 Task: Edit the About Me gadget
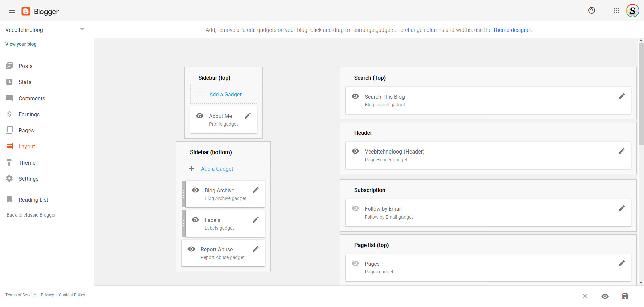pos(248,116)
